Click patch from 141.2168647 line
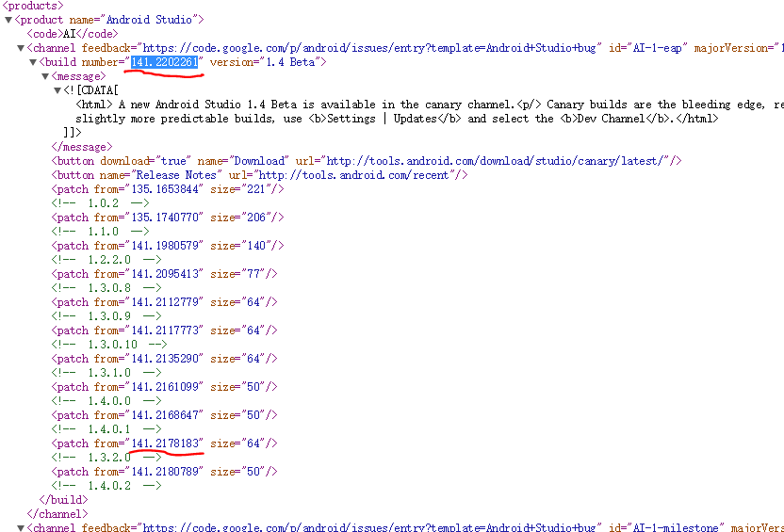Image resolution: width=784 pixels, height=532 pixels. pyautogui.click(x=165, y=415)
